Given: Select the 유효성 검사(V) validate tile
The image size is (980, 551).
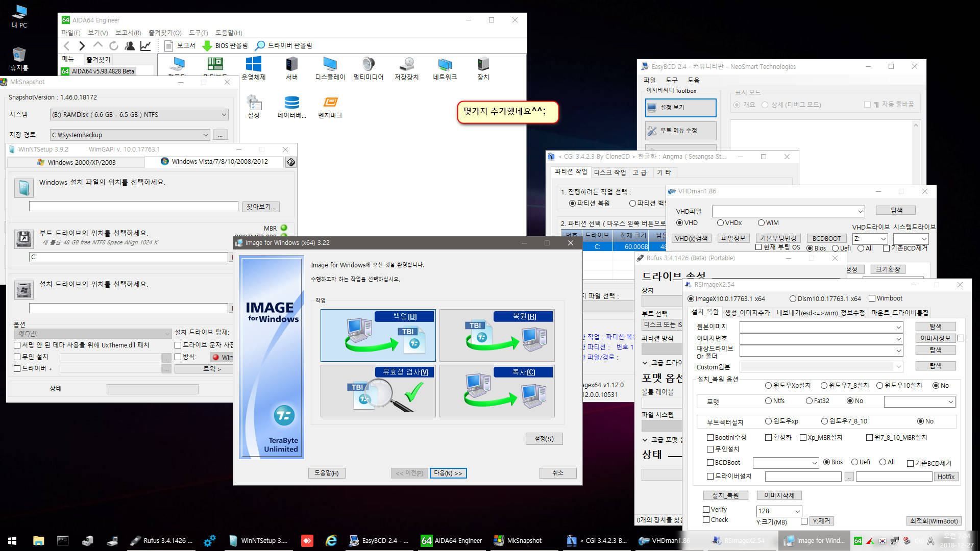Looking at the screenshot, I should pyautogui.click(x=378, y=391).
